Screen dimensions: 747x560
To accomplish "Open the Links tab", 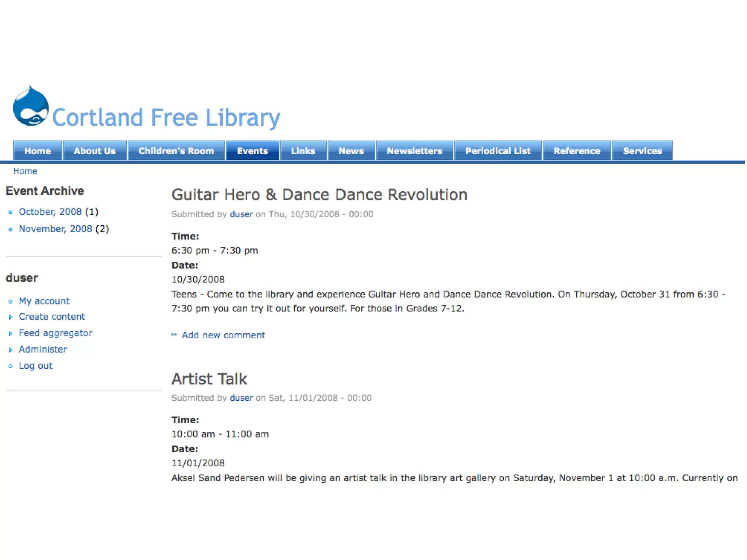I will [303, 151].
